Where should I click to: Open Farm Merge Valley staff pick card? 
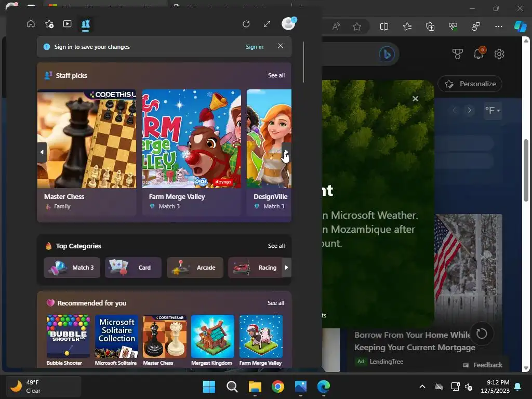191,152
